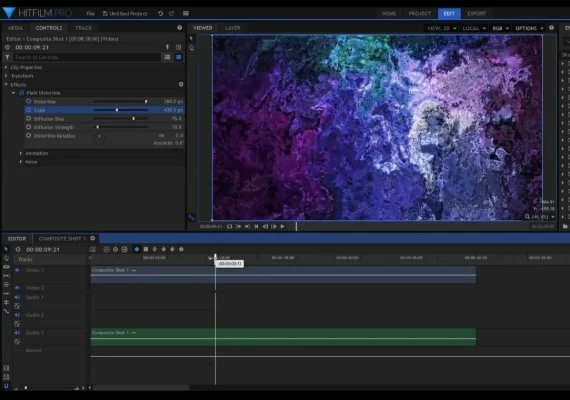Screen dimensions: 570x400
Task: Toggle the Fluid Distortion effect checkbox
Action: 21,93
